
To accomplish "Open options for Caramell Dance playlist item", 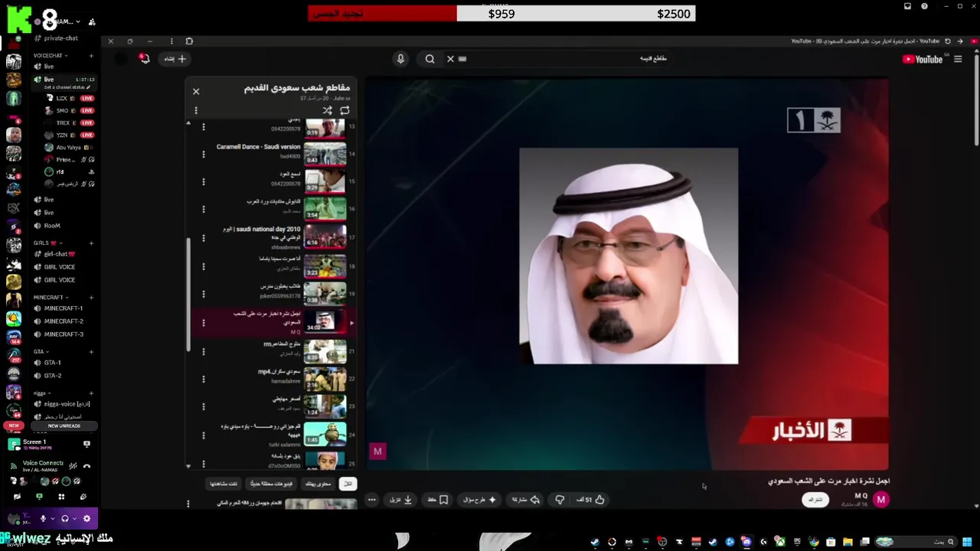I will (204, 154).
